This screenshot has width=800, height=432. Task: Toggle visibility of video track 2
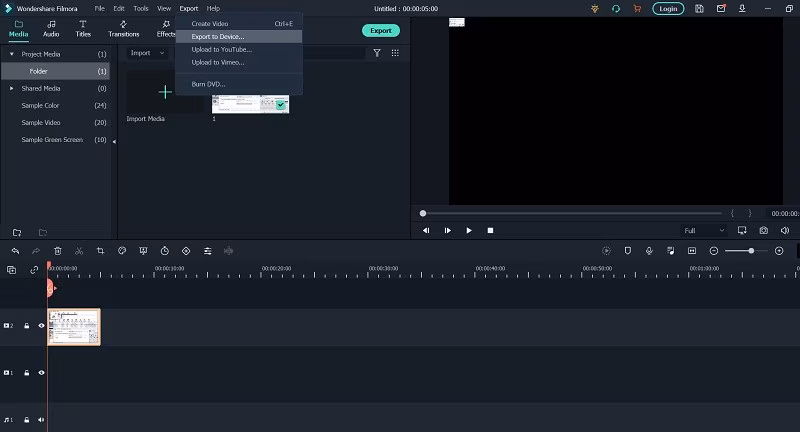41,325
